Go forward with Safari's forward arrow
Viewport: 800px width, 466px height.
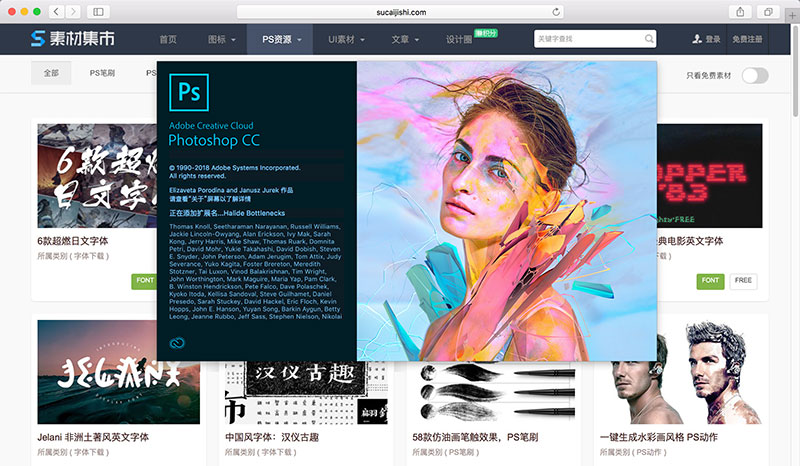point(73,12)
